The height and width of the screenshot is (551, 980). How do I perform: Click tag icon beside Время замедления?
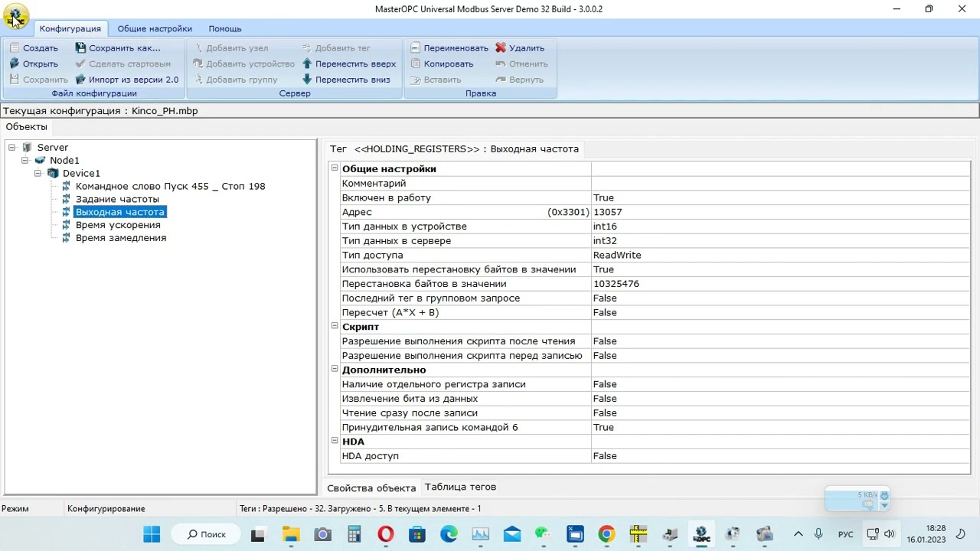pos(66,238)
